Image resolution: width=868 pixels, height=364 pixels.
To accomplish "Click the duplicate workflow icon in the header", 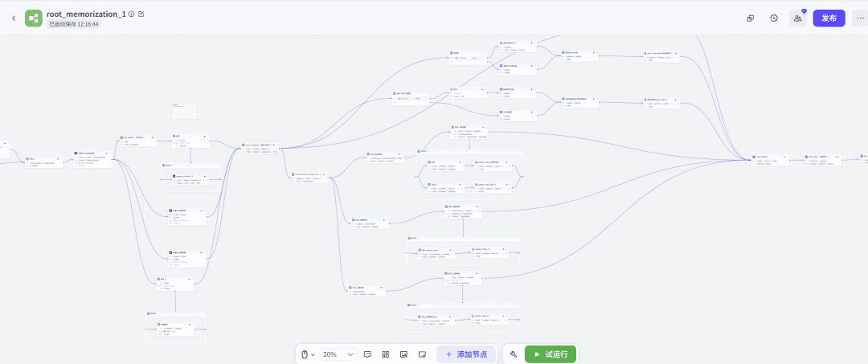I will tap(750, 18).
